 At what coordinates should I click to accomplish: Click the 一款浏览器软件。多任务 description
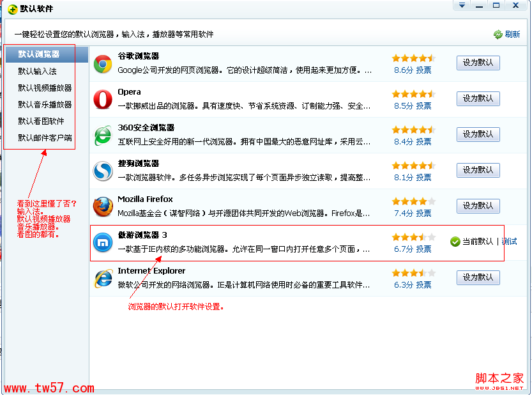pos(244,178)
